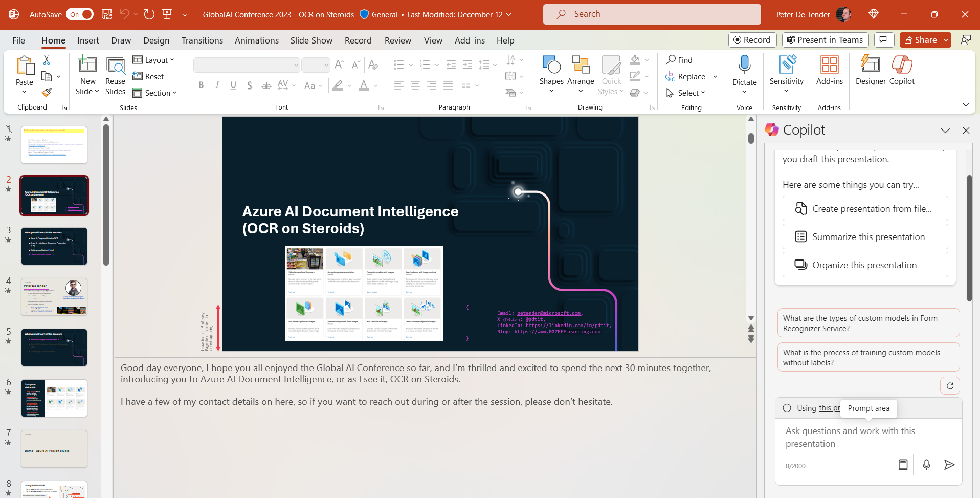
Task: Click Summarize this presentation
Action: click(x=865, y=236)
